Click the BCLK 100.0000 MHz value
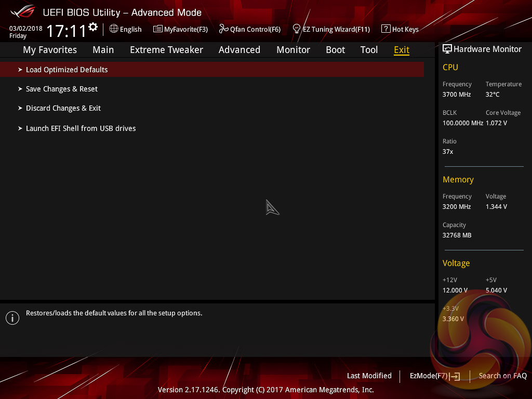Screen dimensions: 532x399 coord(463,123)
